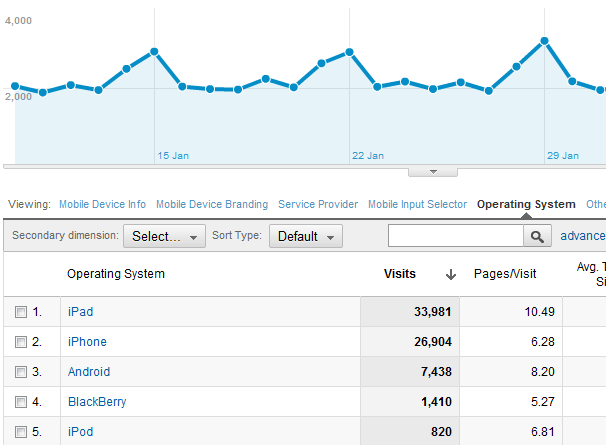Image resolution: width=606 pixels, height=445 pixels.
Task: Click the iPad visits value 33,981
Action: coord(432,312)
